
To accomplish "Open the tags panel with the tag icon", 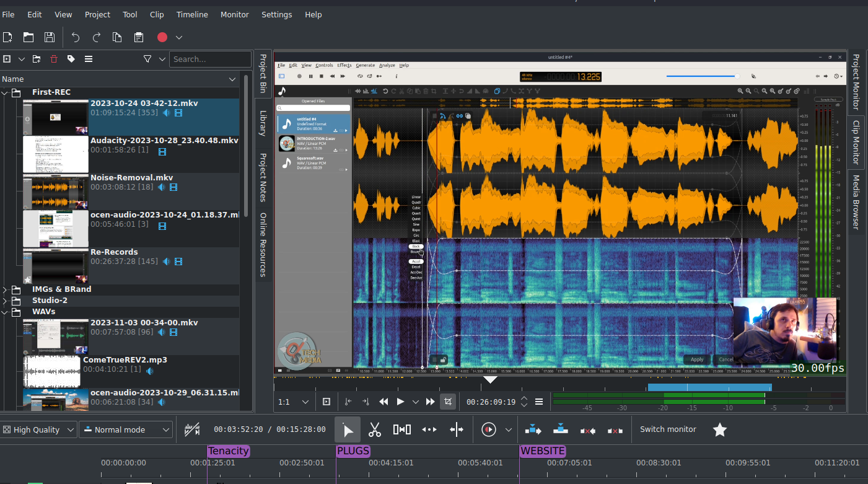I will tap(71, 59).
